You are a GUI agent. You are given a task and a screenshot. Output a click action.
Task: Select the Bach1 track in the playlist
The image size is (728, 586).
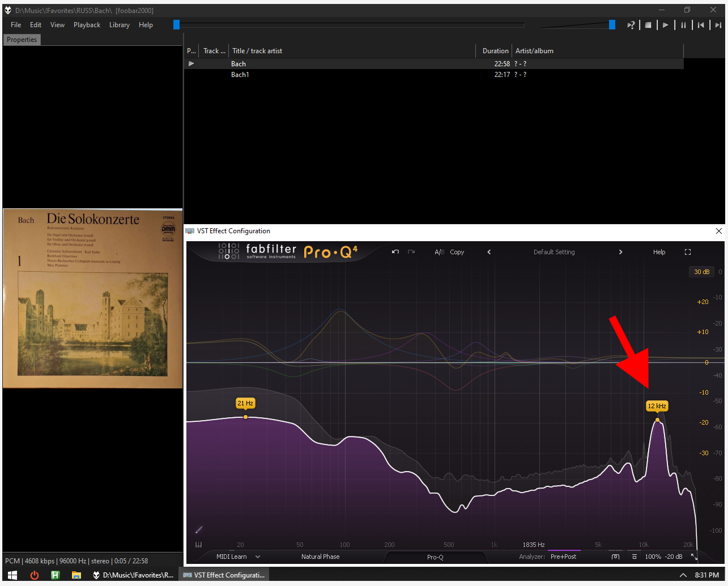click(434, 75)
